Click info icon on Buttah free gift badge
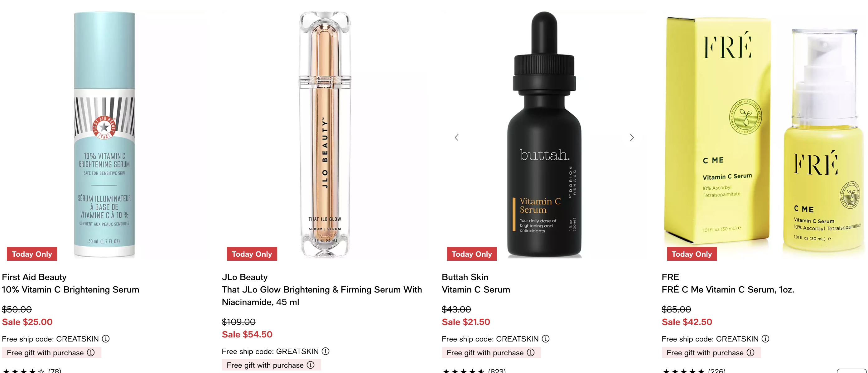The height and width of the screenshot is (373, 868). [531, 352]
